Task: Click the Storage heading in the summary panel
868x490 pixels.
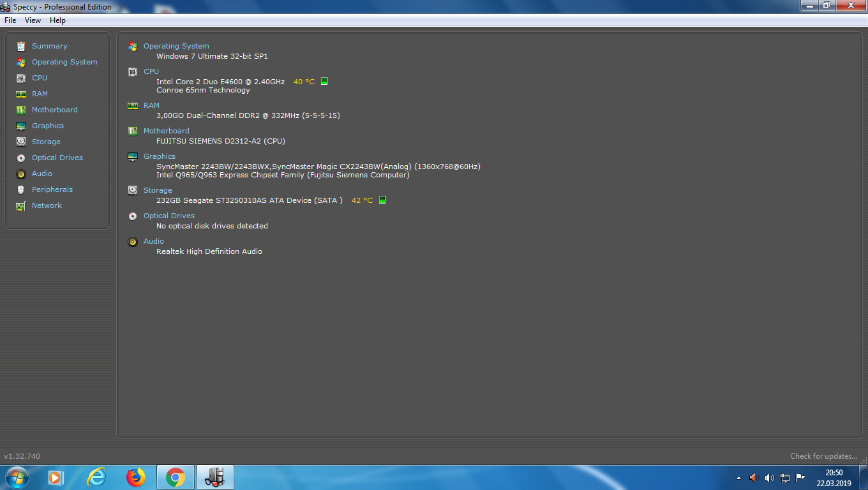Action: [x=158, y=190]
